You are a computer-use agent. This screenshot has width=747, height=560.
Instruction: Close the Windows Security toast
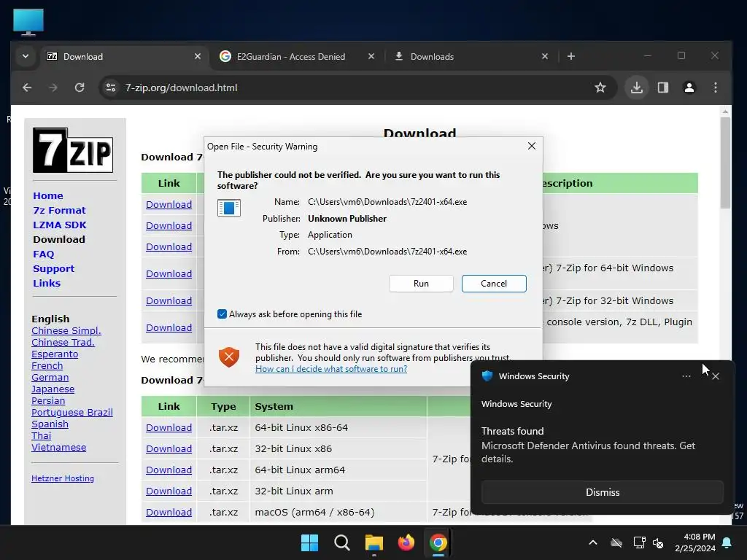[x=716, y=376]
